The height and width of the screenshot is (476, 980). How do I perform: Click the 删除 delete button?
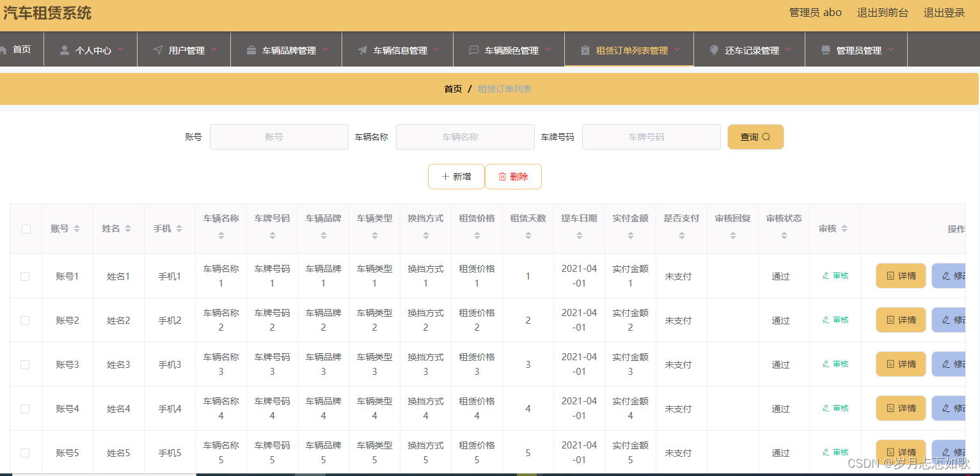[x=513, y=177]
